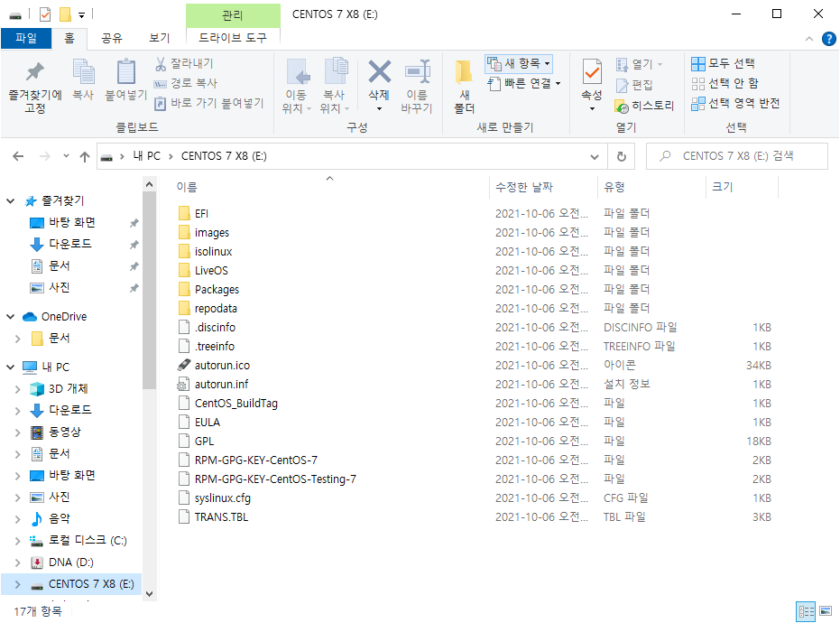
Task: Go back with the left arrow
Action: coord(18,156)
